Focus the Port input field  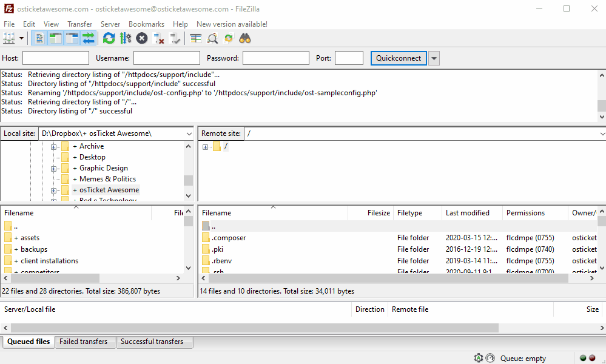coord(349,58)
